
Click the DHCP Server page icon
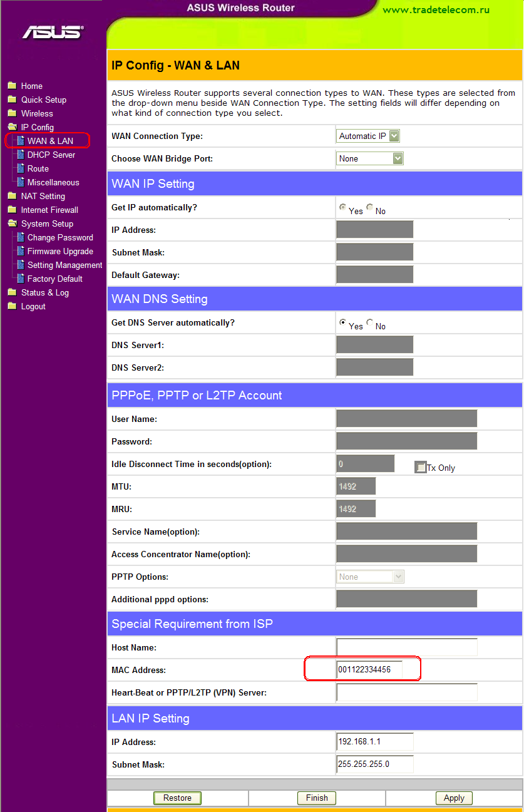[21, 155]
